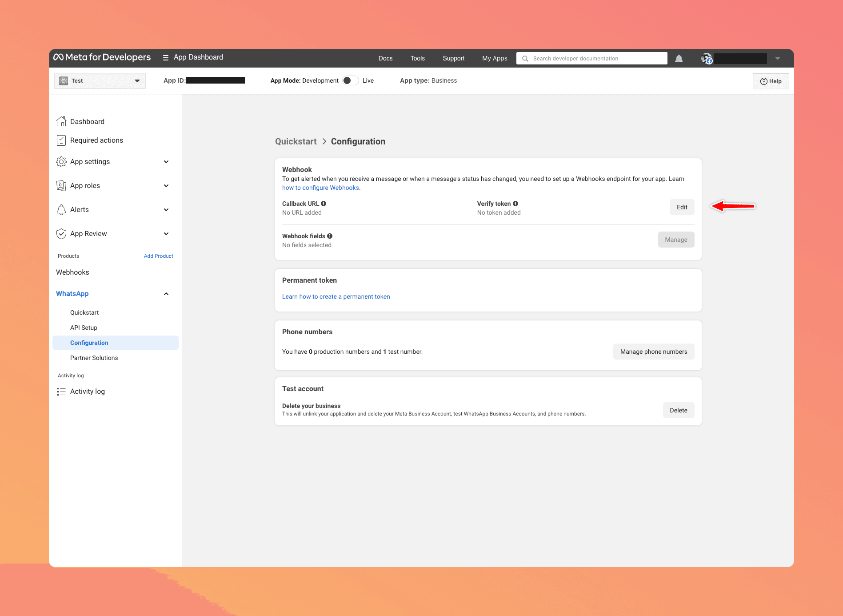The width and height of the screenshot is (843, 616).
Task: Collapse the WhatsApp section chevron
Action: click(166, 294)
